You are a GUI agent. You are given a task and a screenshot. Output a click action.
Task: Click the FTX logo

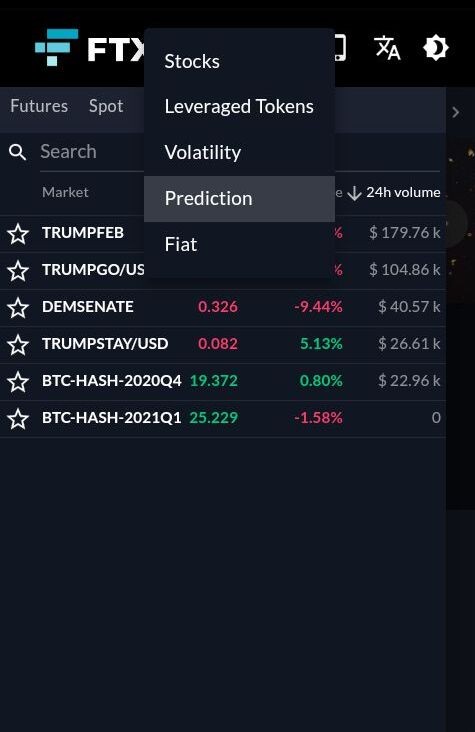tap(91, 47)
